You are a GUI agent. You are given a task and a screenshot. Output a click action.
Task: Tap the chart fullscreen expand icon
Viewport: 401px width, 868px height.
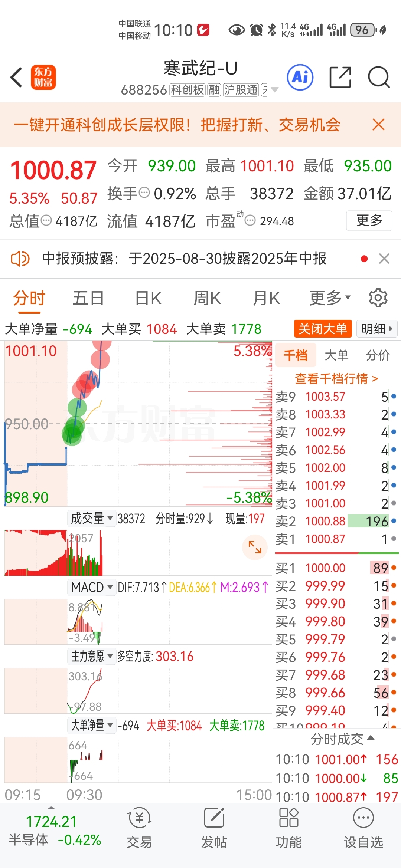(x=255, y=547)
